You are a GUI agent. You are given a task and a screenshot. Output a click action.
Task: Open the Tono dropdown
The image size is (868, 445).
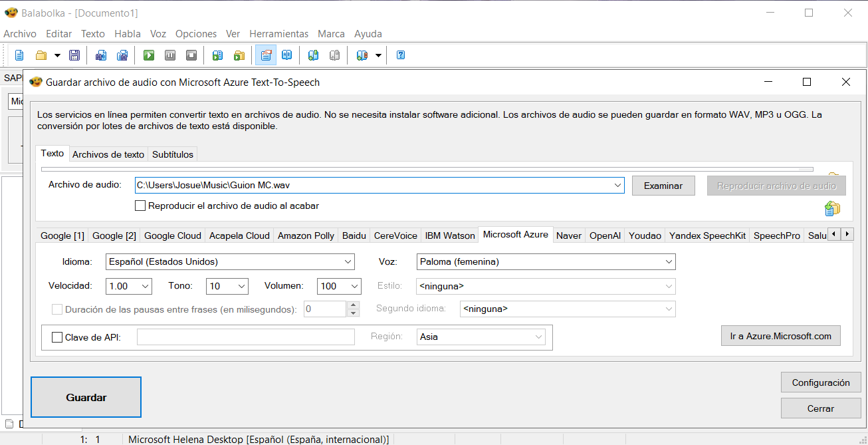[227, 286]
